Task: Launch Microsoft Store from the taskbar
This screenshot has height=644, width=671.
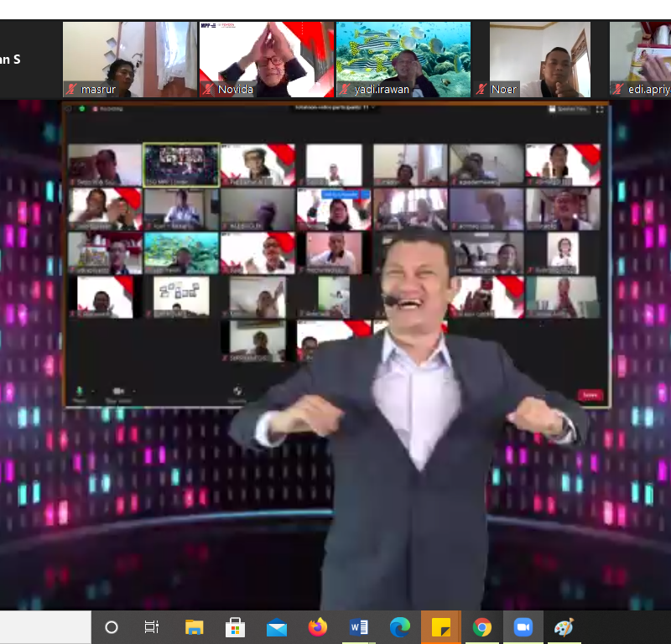Action: 235,627
